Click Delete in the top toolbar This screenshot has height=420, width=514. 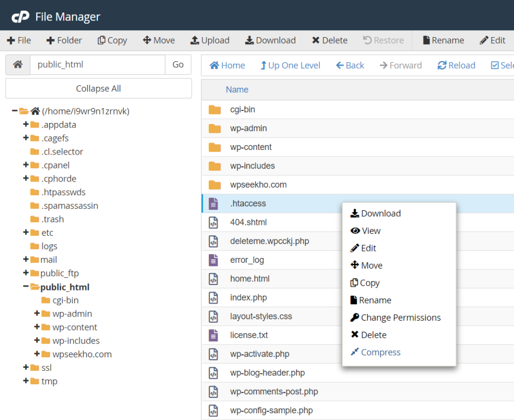[330, 40]
